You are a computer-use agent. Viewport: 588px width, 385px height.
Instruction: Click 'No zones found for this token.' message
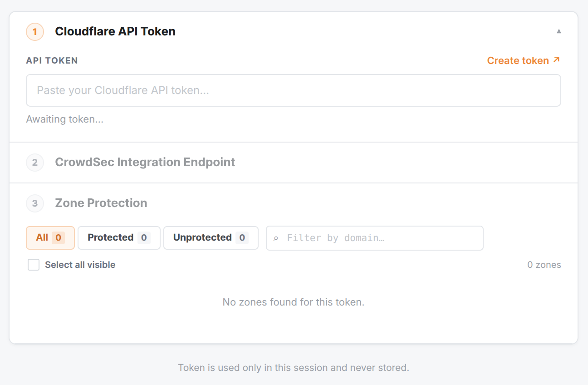[x=294, y=302]
